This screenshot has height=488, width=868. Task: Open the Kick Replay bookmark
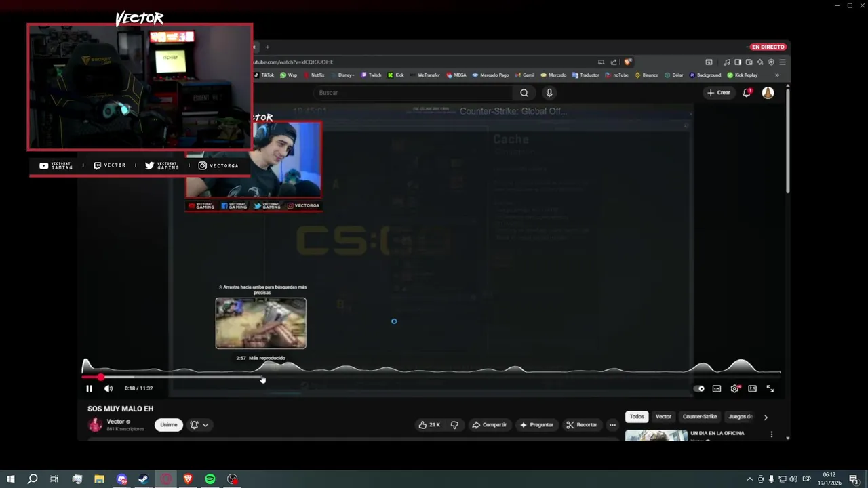(x=742, y=75)
